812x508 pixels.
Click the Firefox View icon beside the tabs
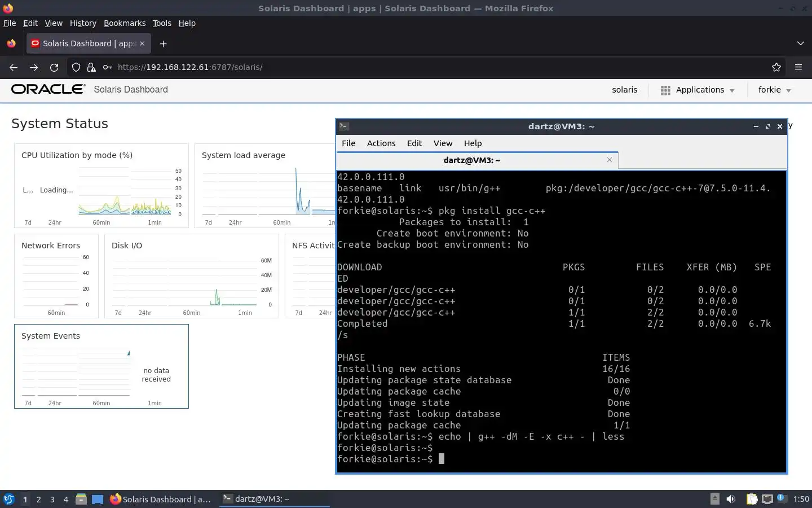pyautogui.click(x=11, y=43)
